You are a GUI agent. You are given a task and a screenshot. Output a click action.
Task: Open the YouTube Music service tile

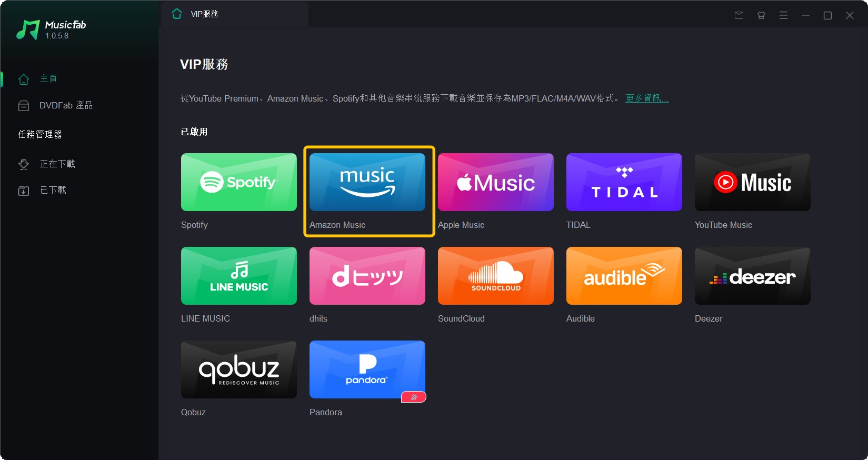point(753,182)
